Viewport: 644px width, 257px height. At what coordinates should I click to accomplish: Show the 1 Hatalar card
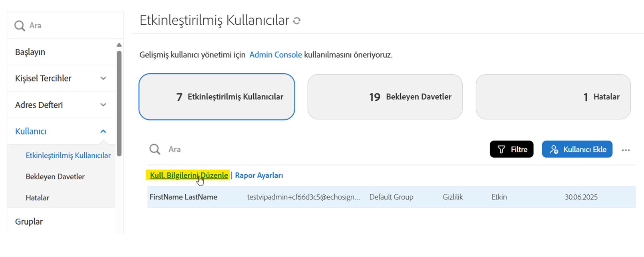553,97
